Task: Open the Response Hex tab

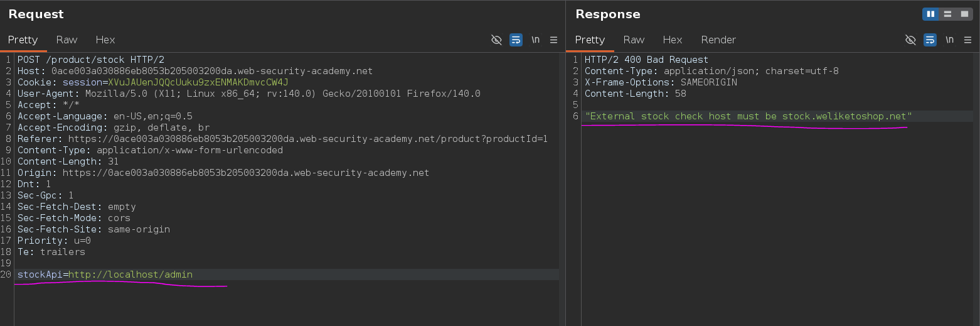Action: pos(673,40)
